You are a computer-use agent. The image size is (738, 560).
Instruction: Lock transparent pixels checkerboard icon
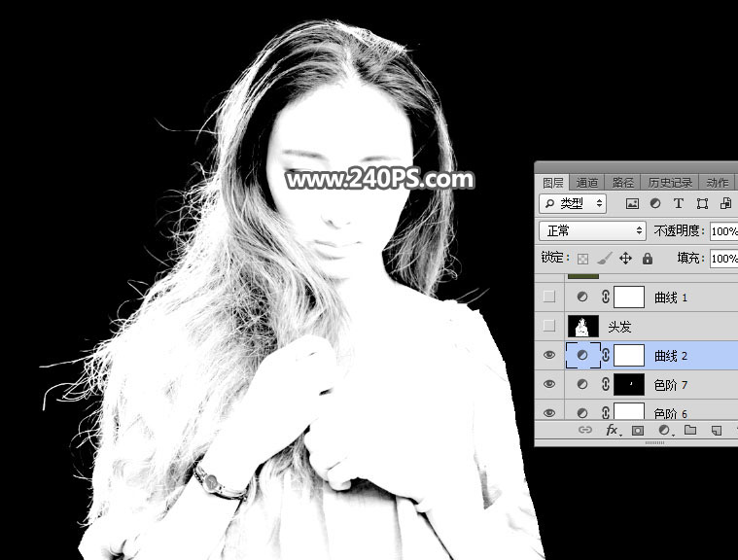pos(582,259)
